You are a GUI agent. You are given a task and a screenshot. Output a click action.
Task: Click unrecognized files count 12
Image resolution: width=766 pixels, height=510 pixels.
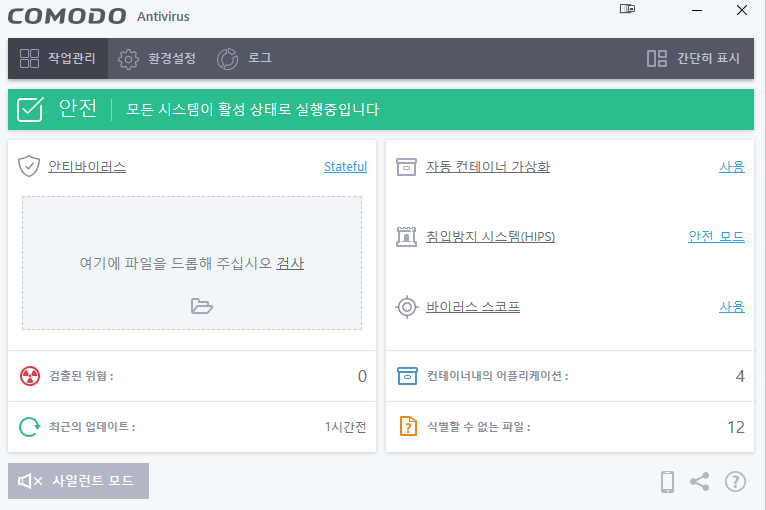[736, 427]
